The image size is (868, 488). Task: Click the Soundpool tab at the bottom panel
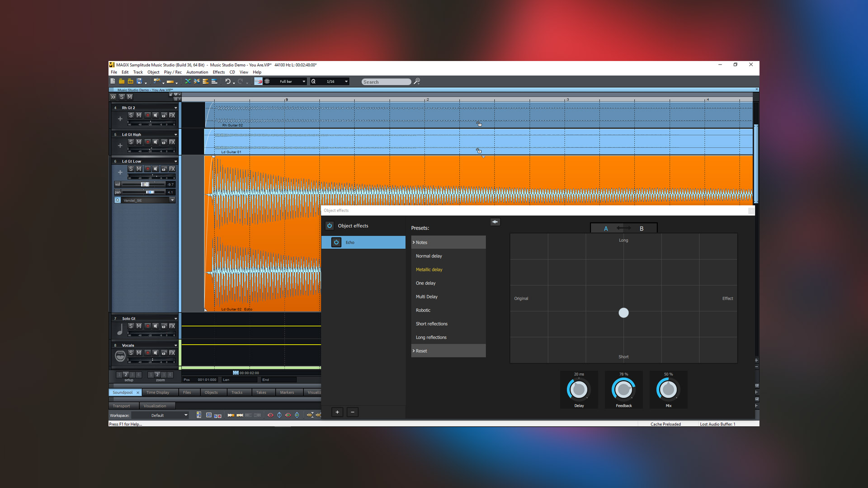click(122, 392)
